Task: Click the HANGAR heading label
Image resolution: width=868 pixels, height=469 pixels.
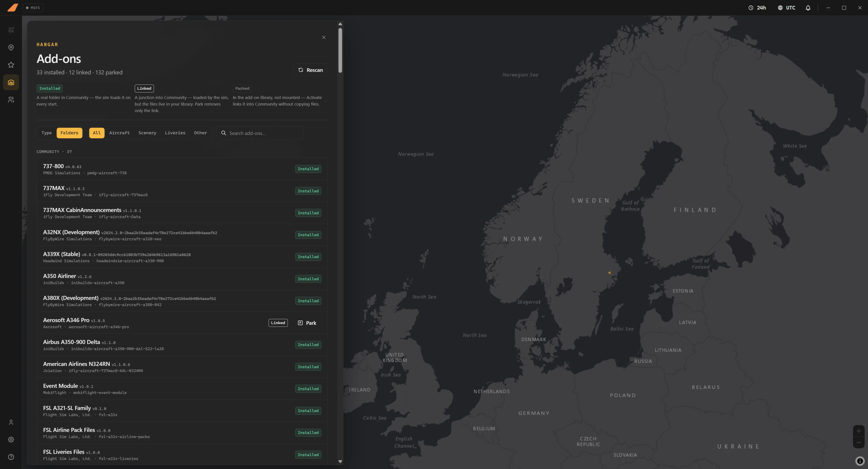Action: point(47,45)
